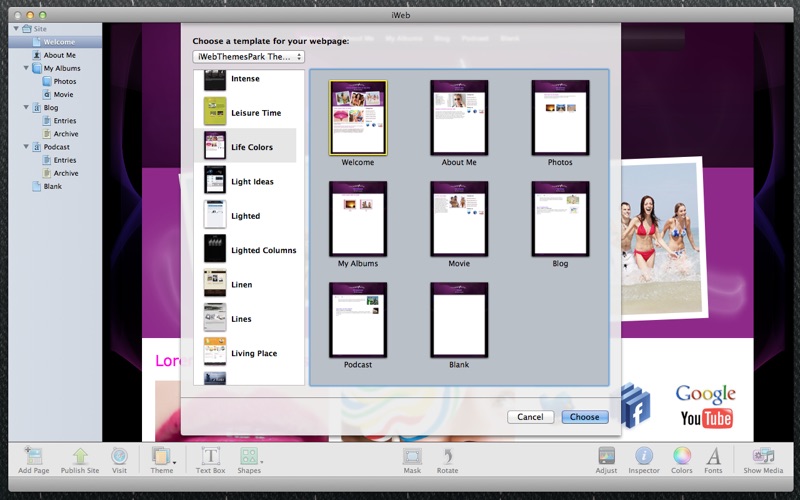Click the Publish Site arrow icon

pyautogui.click(x=80, y=456)
